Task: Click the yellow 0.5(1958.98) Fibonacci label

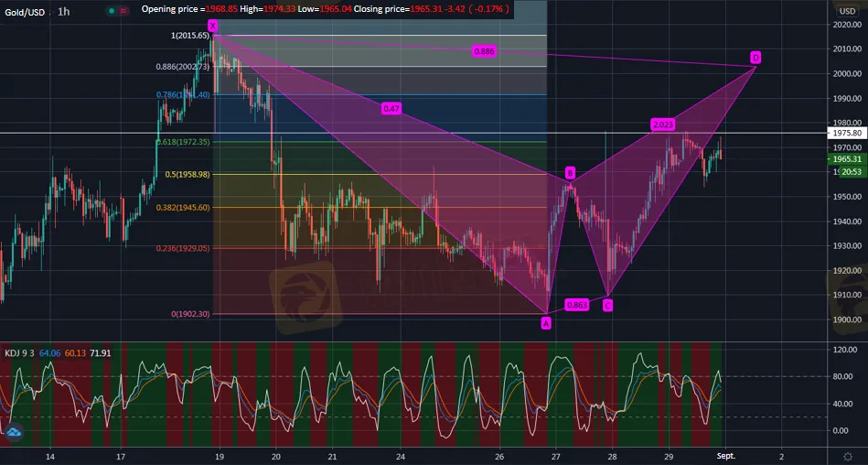Action: [x=188, y=175]
